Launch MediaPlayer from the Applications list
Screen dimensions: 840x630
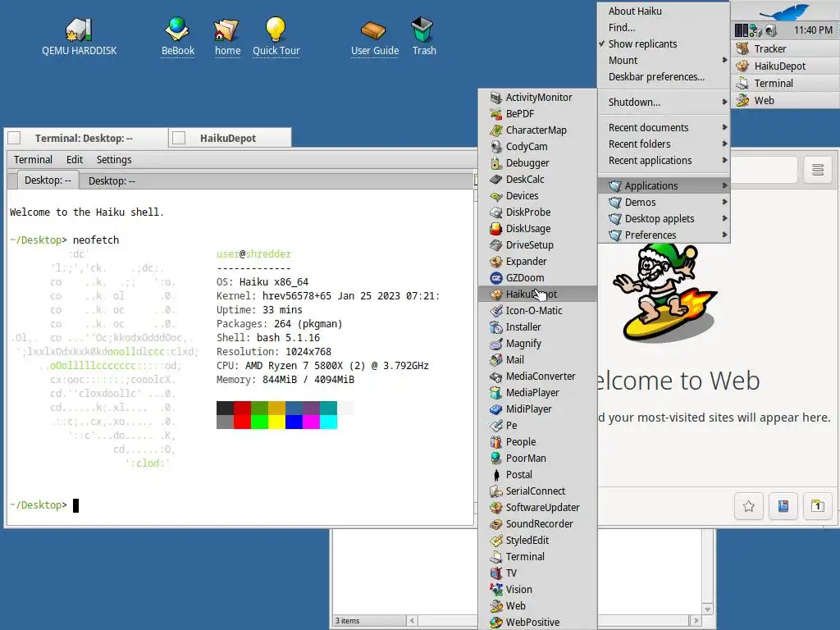coord(537,393)
